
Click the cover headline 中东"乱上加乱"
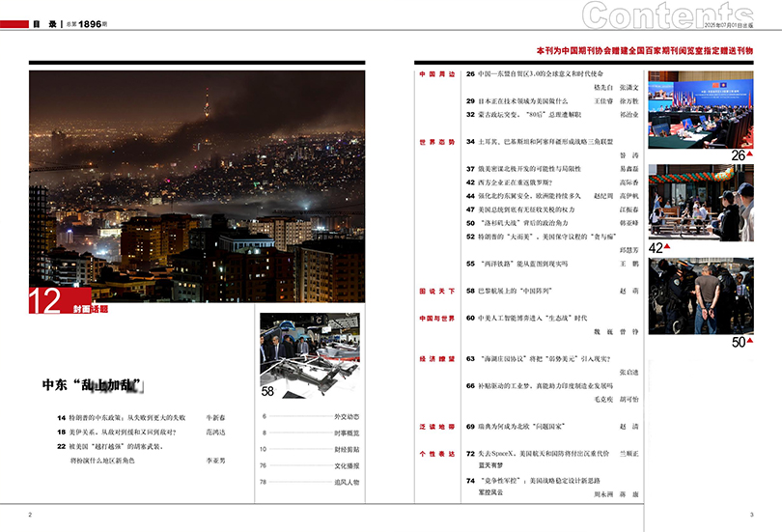point(93,384)
